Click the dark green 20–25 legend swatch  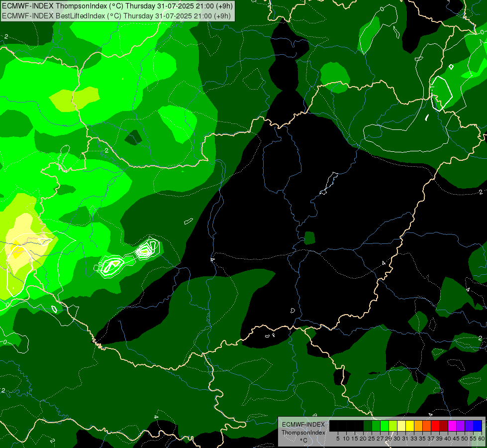coord(368,426)
